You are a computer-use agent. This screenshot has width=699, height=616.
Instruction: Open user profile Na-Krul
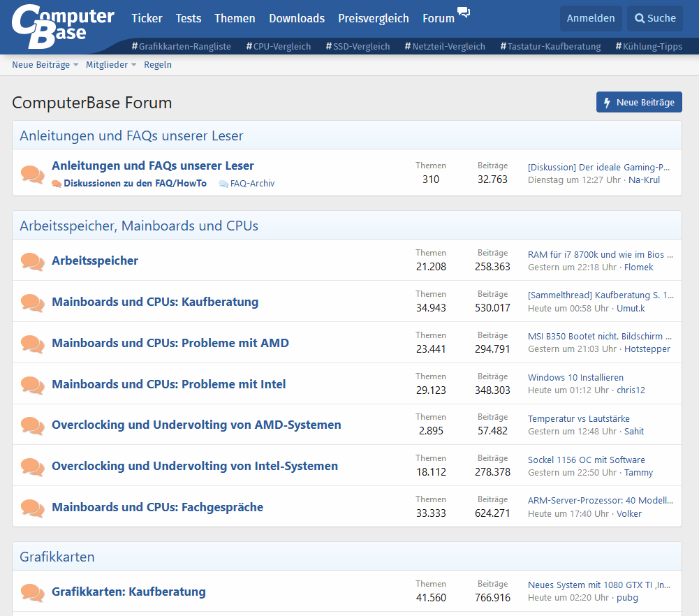click(x=644, y=179)
